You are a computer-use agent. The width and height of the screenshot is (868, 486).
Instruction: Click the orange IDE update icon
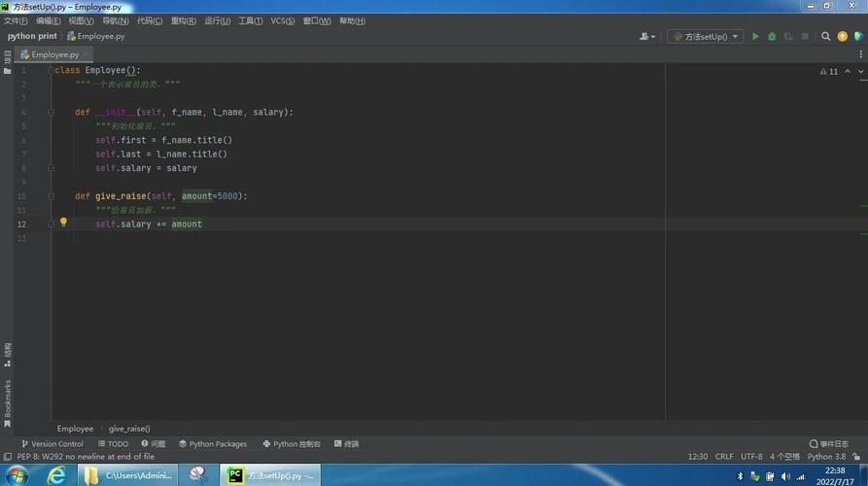(842, 36)
